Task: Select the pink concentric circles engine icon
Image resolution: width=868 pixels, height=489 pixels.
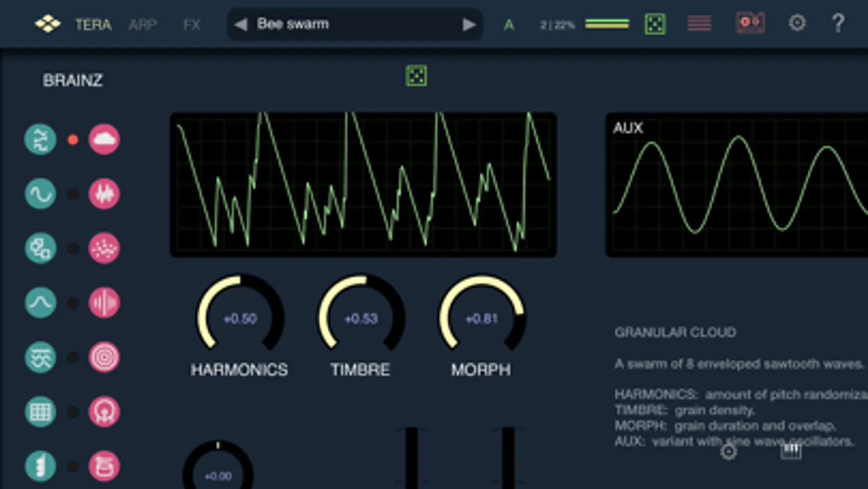Action: point(104,358)
